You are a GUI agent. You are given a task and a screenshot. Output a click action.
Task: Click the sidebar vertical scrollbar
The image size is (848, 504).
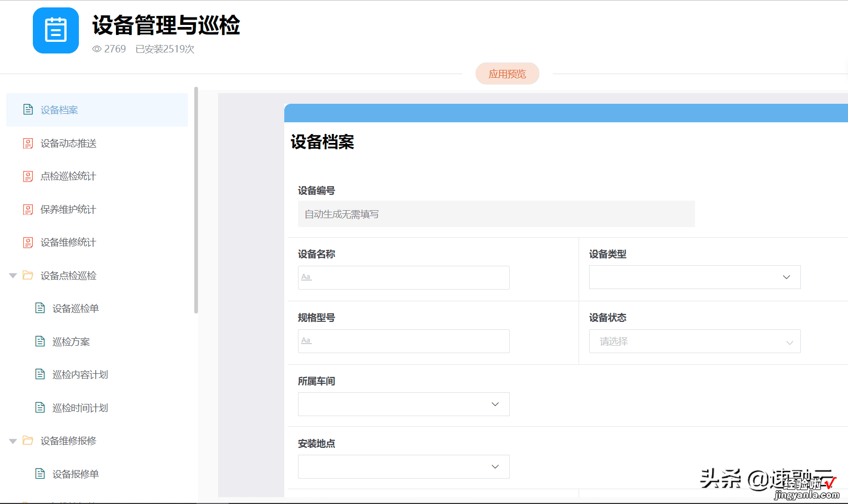click(196, 200)
